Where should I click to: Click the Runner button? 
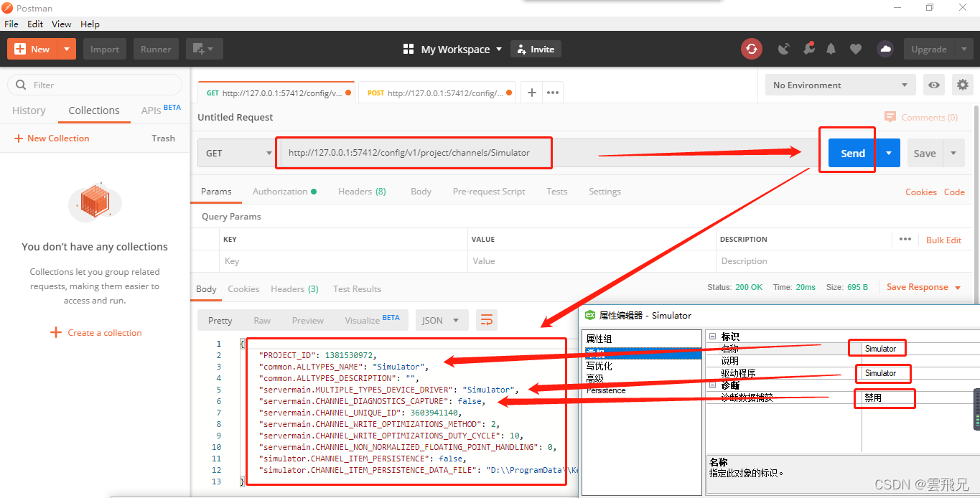(156, 49)
